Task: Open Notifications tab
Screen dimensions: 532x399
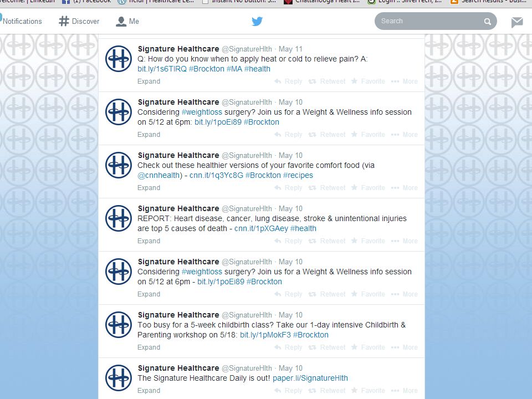Action: point(21,21)
